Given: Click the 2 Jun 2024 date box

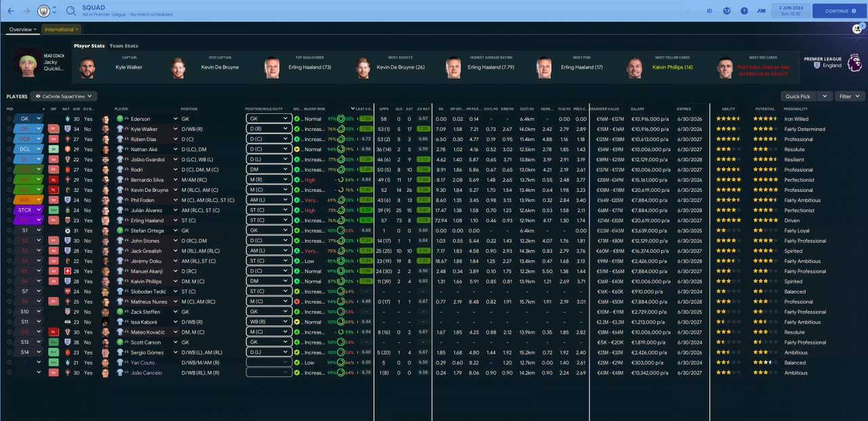Looking at the screenshot, I should tap(791, 11).
